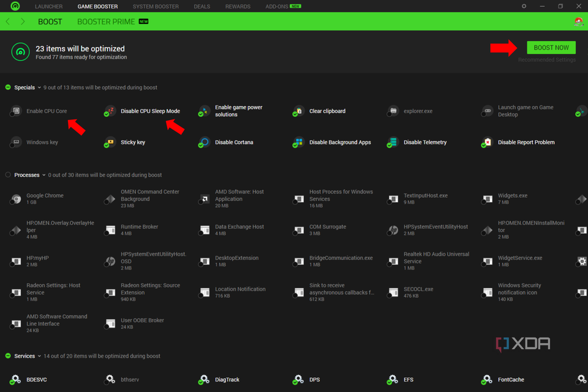Viewport: 588px width, 392px height.
Task: Open the settings gear icon
Action: point(524,6)
